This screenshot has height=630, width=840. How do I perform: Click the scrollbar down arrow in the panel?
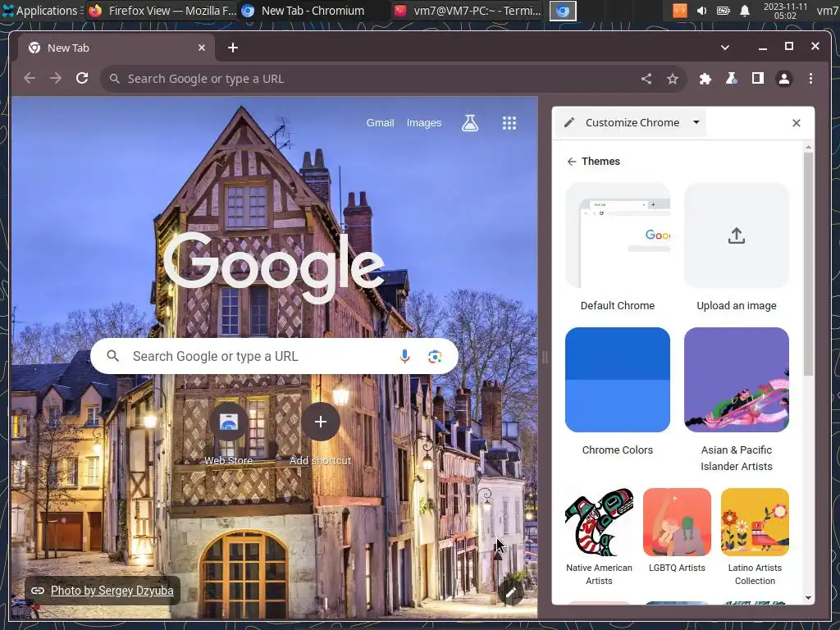point(808,598)
